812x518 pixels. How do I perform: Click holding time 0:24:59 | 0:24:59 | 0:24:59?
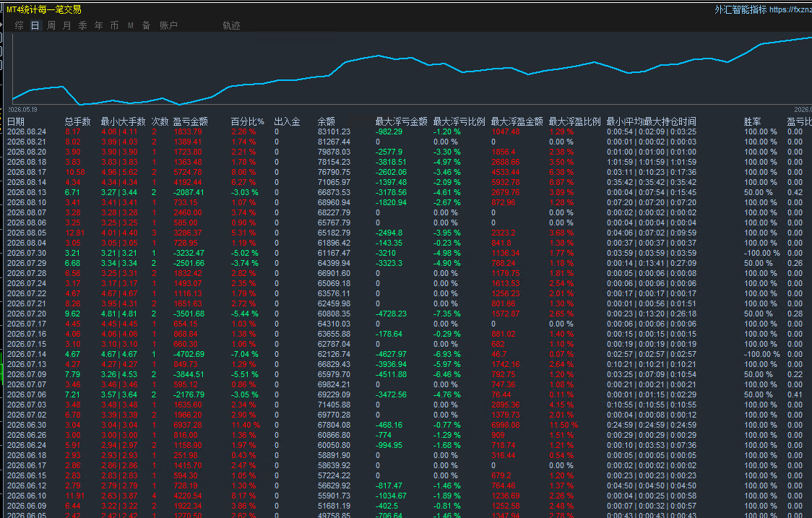652,426
